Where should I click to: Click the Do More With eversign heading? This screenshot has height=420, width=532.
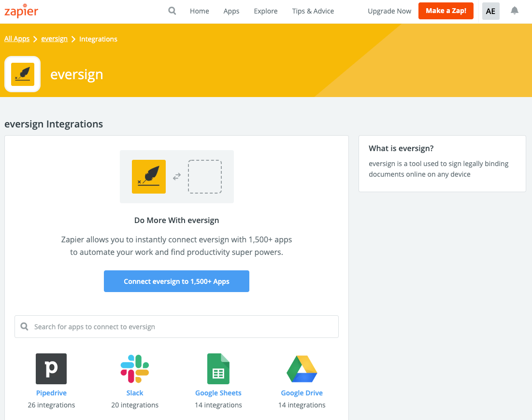pos(176,220)
